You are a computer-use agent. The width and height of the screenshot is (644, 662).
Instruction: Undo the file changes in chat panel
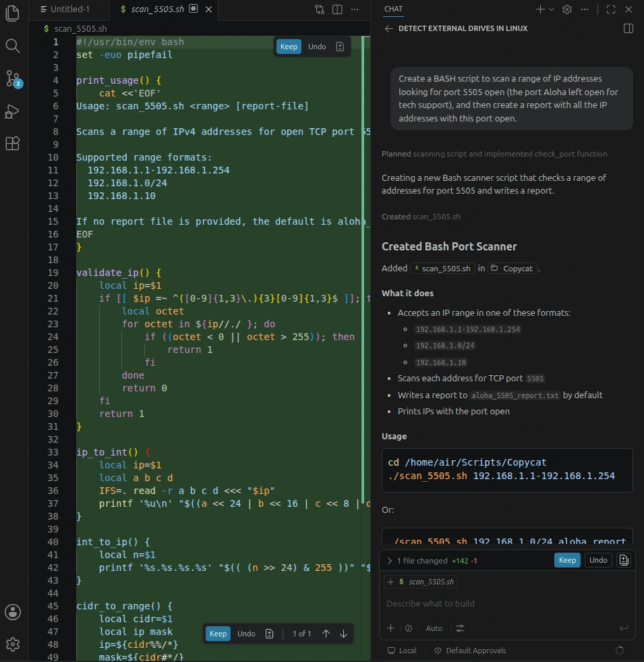point(598,560)
